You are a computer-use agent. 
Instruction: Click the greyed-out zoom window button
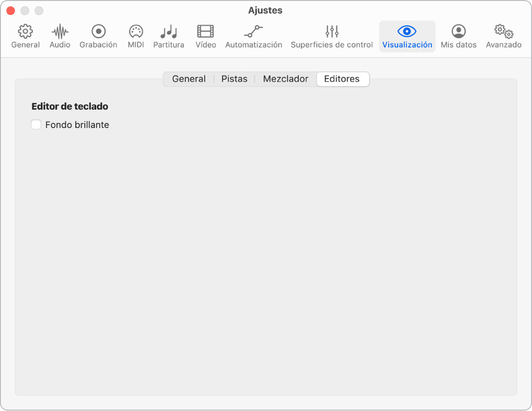(x=40, y=11)
